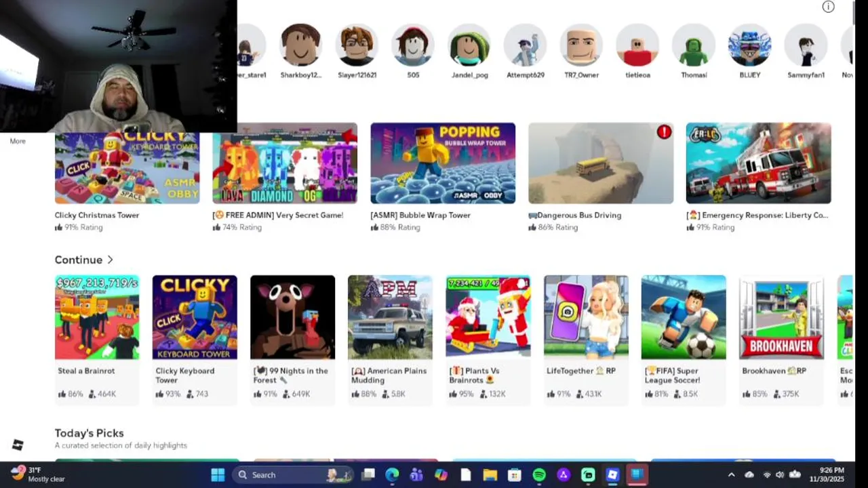This screenshot has width=868, height=488.
Task: Click the Steal a Brainrot title text
Action: click(x=86, y=371)
